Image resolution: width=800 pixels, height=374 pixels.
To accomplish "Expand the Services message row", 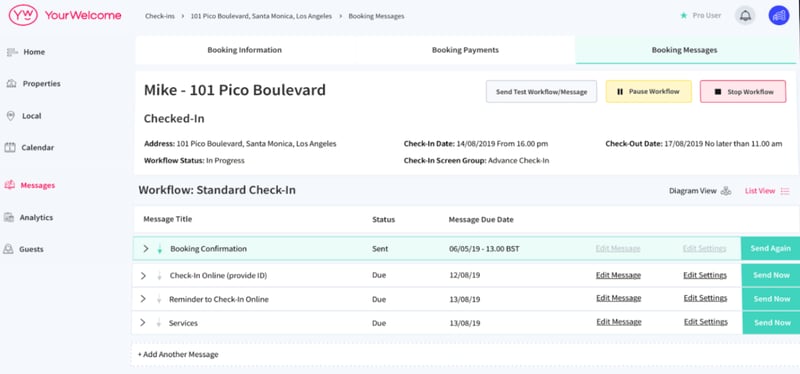I will 142,323.
